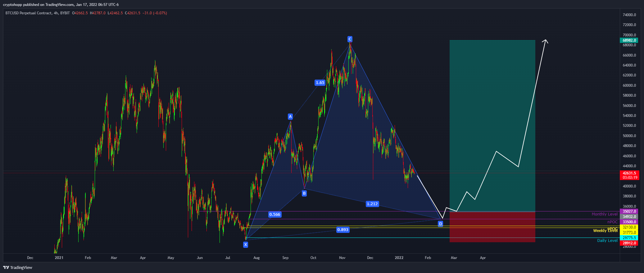Click the C point label at the peak

click(350, 39)
